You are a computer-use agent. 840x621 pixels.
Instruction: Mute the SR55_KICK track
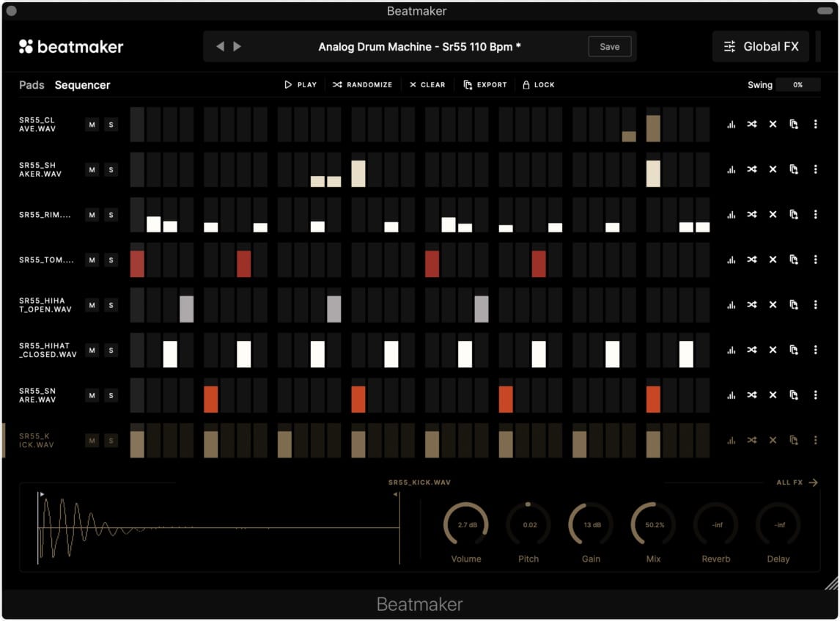pos(92,441)
